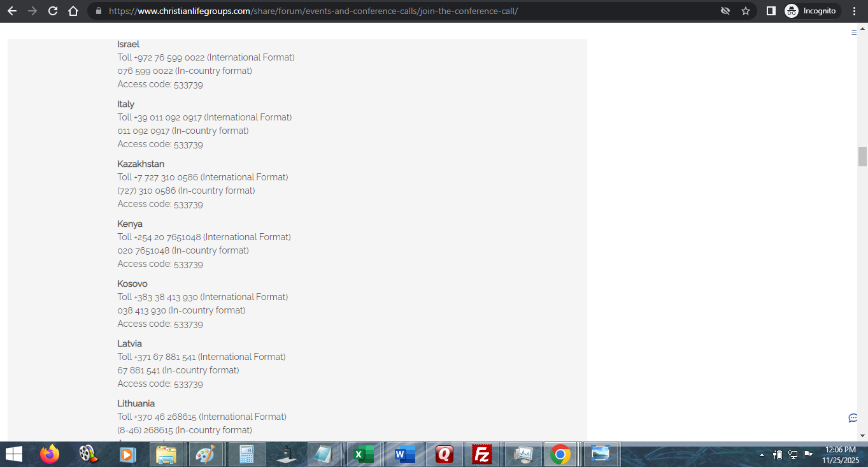Go to the browser home page

pos(73,11)
